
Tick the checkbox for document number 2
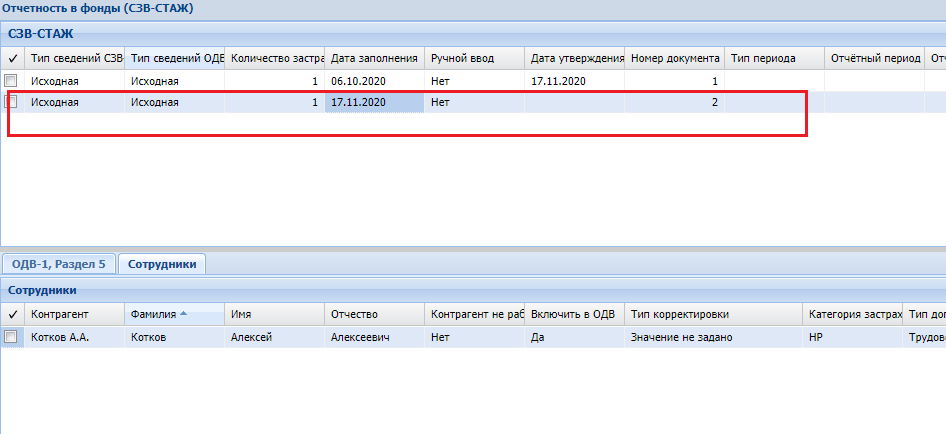(11, 102)
